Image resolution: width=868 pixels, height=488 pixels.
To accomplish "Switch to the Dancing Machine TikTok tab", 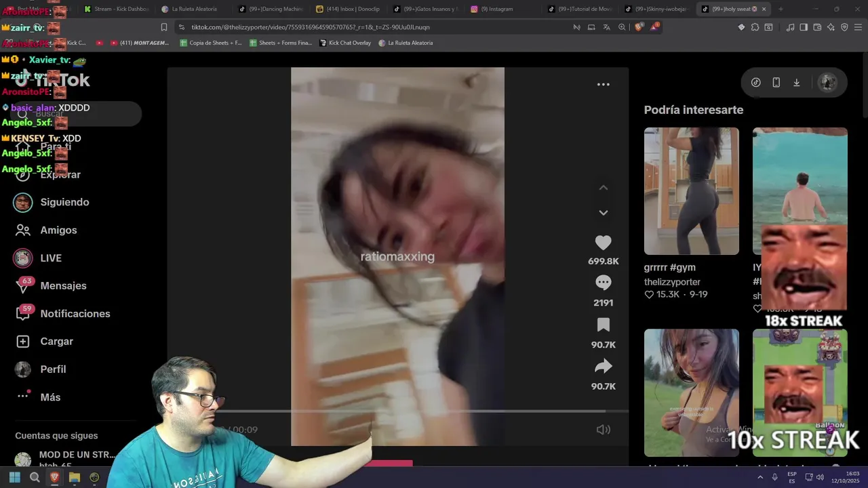I will click(x=271, y=9).
